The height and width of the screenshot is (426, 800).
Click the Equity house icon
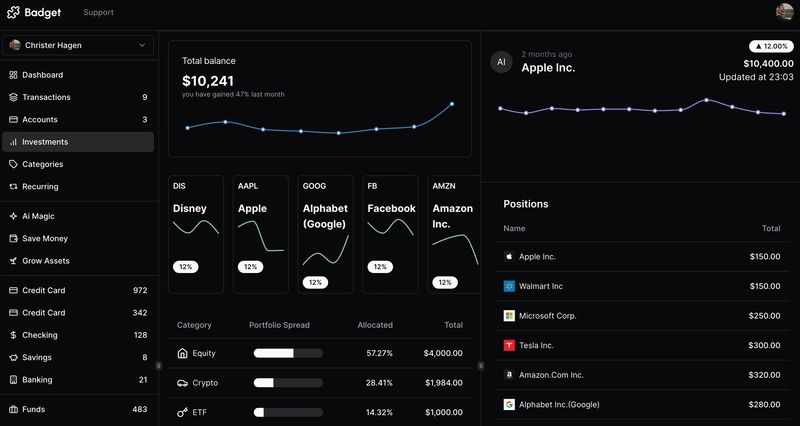182,353
